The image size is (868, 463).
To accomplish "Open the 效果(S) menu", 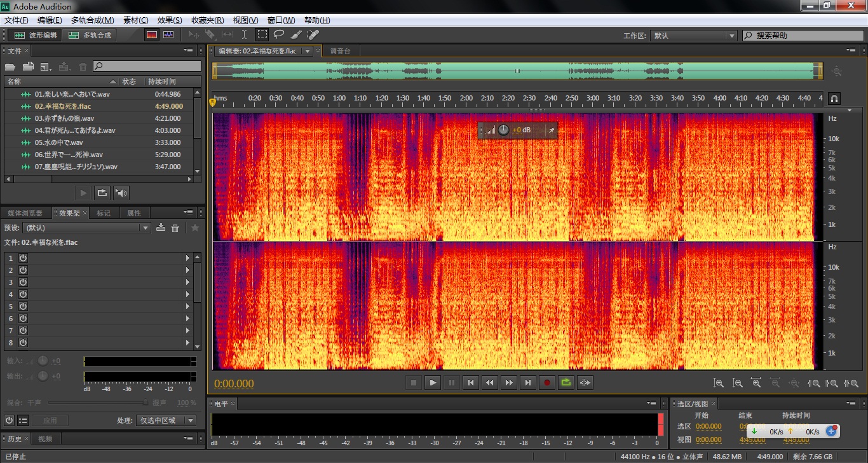I will (170, 20).
